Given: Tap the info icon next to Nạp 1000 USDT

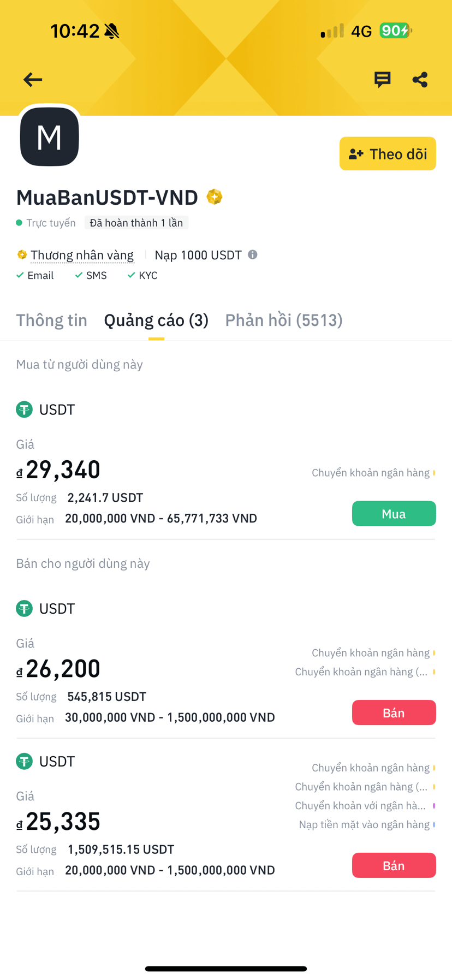Looking at the screenshot, I should [x=252, y=254].
